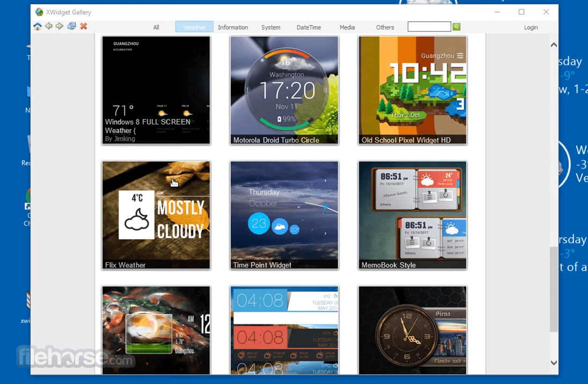Click the 'By Jimking' author text
Screen dimensions: 588x384
pyautogui.click(x=120, y=139)
